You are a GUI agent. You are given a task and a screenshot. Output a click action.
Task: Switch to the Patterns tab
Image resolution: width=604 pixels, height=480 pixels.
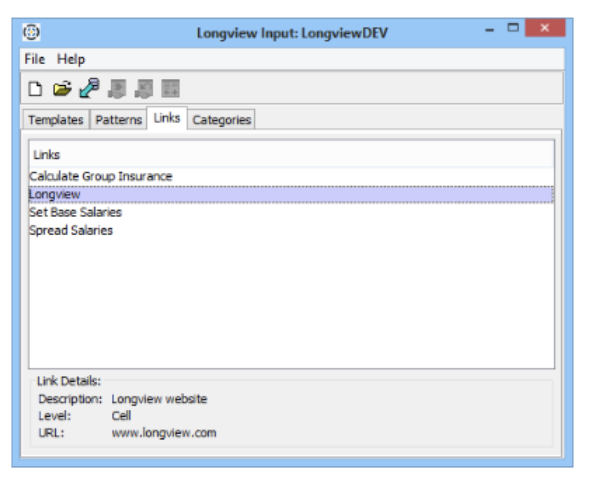click(x=118, y=120)
